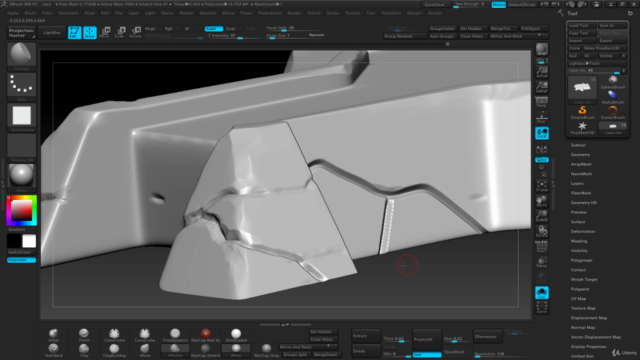Select the AlphaBrush tool

pos(613,97)
